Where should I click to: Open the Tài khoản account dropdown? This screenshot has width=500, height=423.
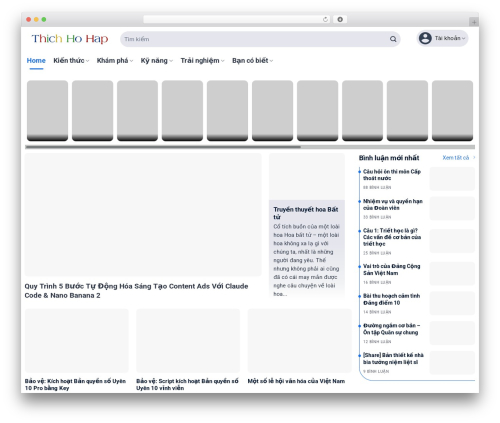(442, 38)
